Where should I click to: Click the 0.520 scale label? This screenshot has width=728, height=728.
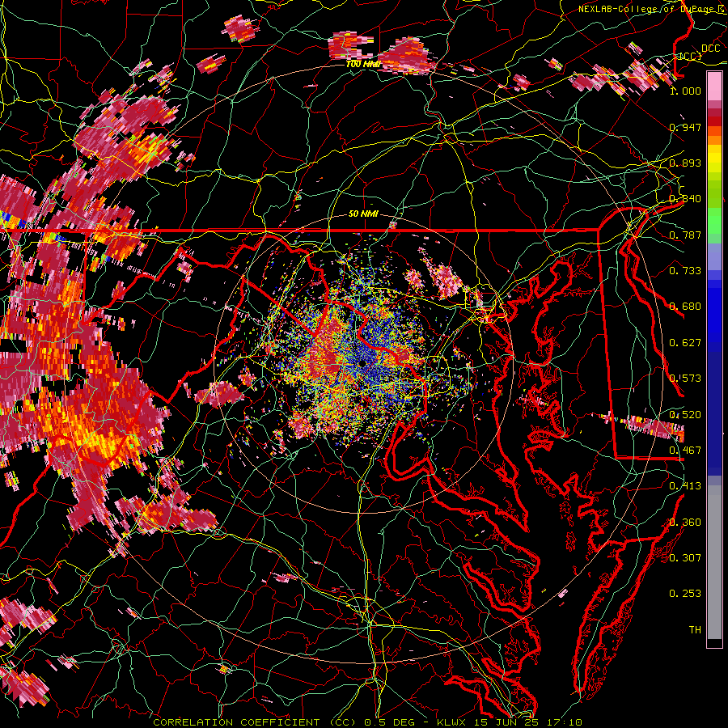pyautogui.click(x=685, y=414)
